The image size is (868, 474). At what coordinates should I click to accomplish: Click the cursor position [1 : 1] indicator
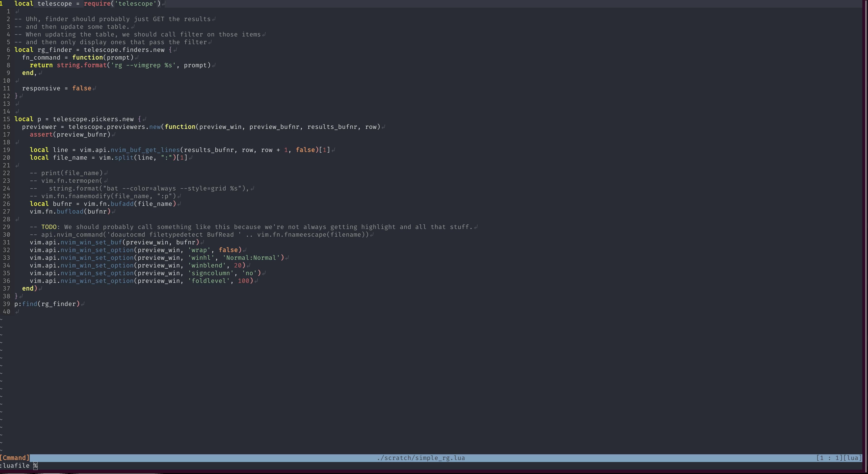click(x=829, y=458)
